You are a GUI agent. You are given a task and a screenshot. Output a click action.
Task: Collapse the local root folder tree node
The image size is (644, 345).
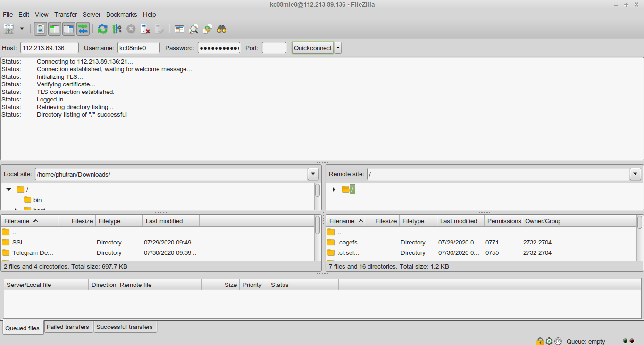tap(8, 189)
